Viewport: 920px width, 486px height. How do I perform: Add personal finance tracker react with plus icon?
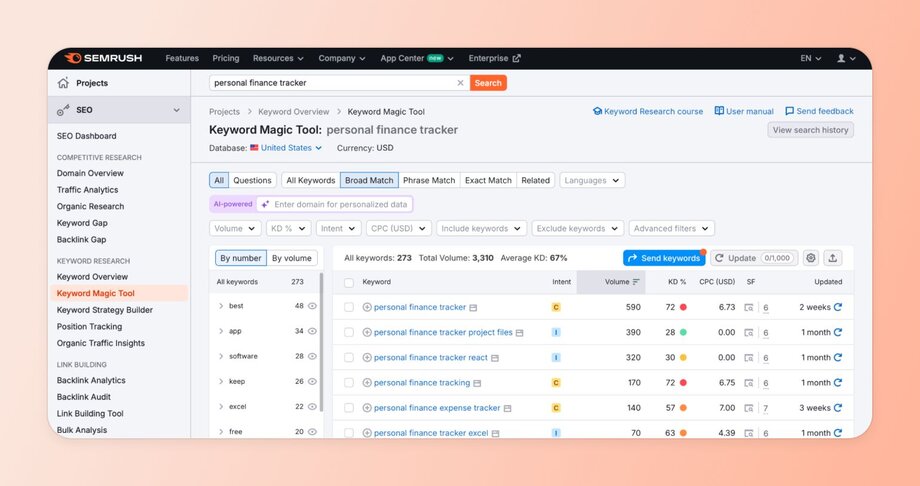(x=367, y=357)
